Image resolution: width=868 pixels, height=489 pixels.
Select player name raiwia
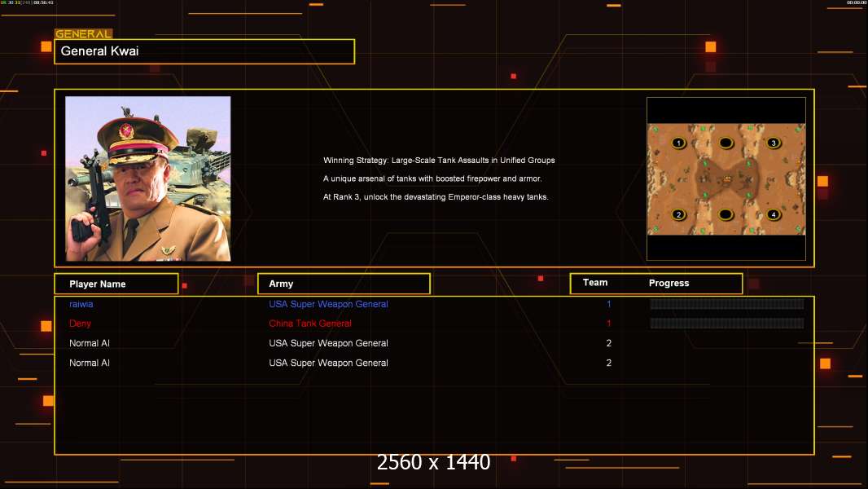(x=81, y=304)
